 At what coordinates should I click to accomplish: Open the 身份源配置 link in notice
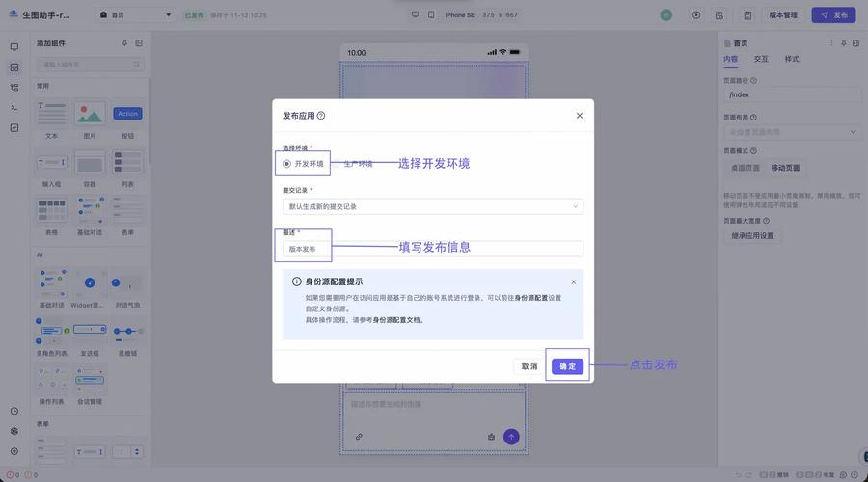click(x=530, y=298)
